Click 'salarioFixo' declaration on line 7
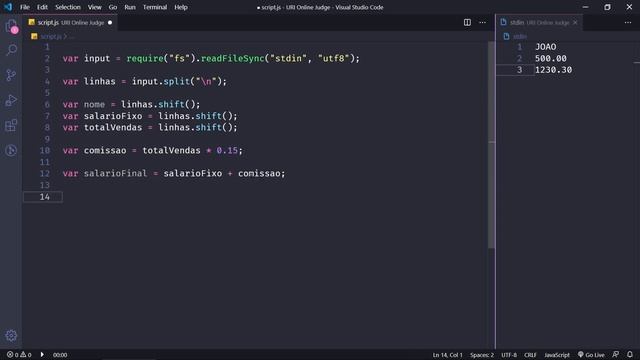The image size is (640, 360). [113, 116]
